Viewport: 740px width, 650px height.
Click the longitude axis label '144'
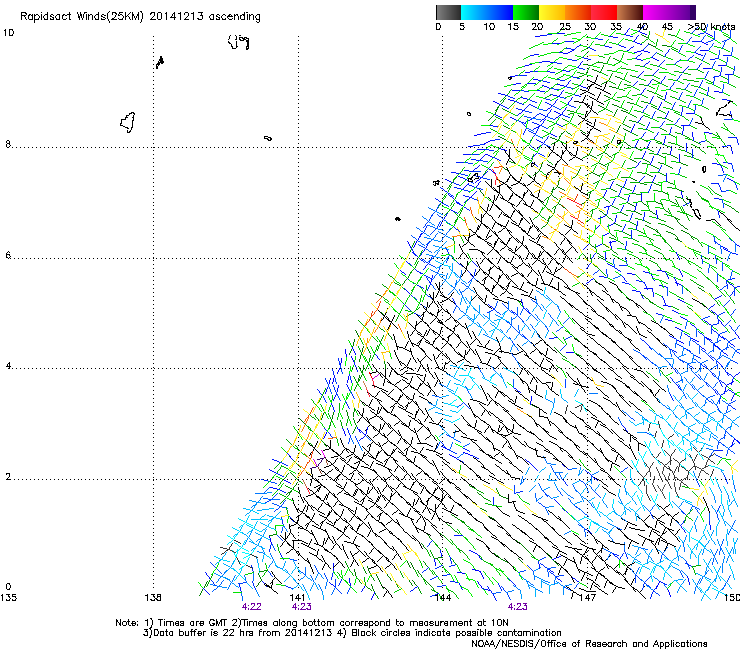(443, 598)
